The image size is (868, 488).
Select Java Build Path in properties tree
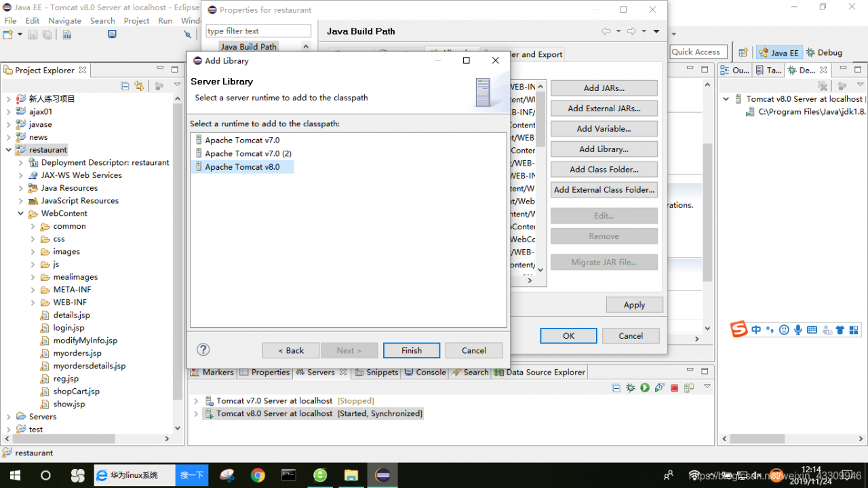tap(248, 47)
